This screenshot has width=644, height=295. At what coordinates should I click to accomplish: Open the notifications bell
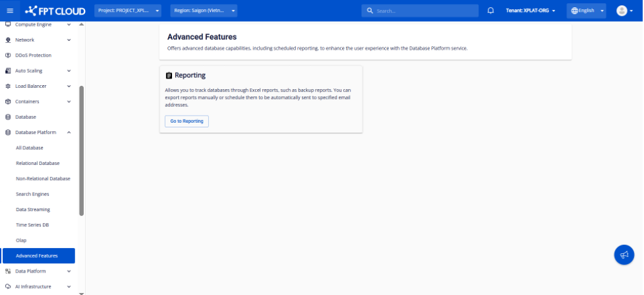click(x=490, y=11)
